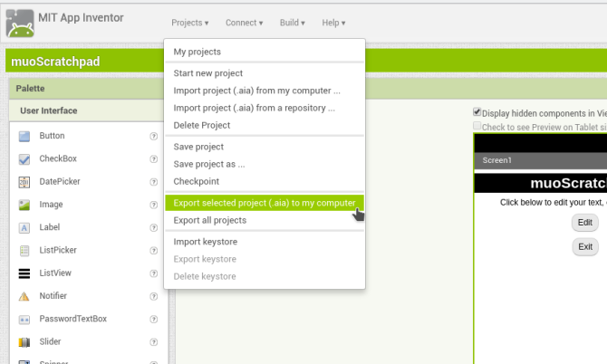Select the ListView component icon
The width and height of the screenshot is (607, 364).
(x=24, y=273)
